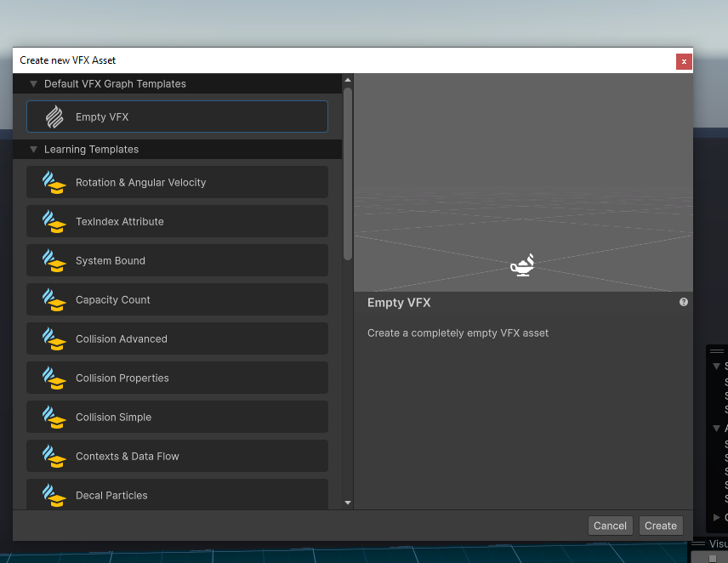Image resolution: width=728 pixels, height=563 pixels.
Task: Collapse the Learning Templates section
Action: click(33, 149)
